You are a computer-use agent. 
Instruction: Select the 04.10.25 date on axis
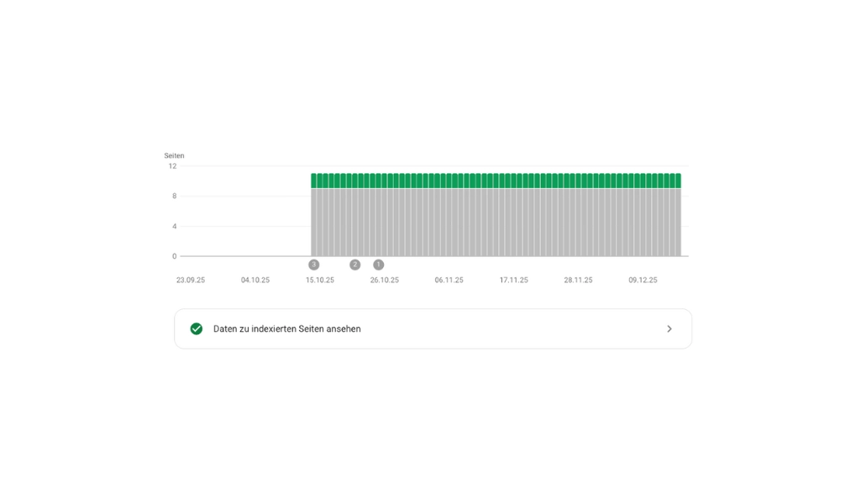point(255,281)
